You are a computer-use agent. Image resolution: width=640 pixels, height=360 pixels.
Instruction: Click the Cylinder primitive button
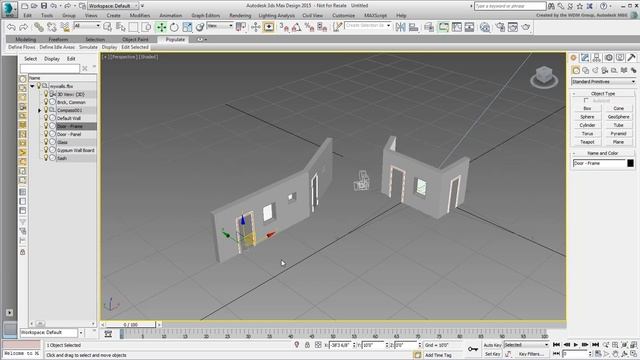pos(587,125)
